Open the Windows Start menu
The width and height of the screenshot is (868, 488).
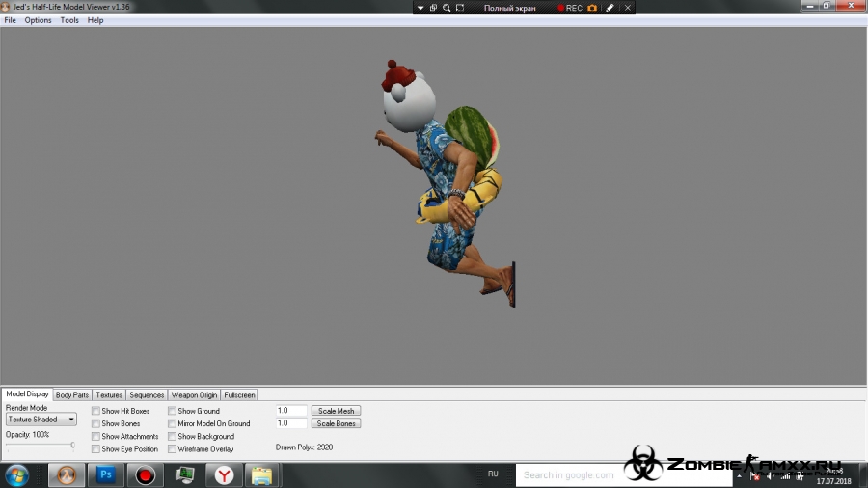tap(17, 475)
